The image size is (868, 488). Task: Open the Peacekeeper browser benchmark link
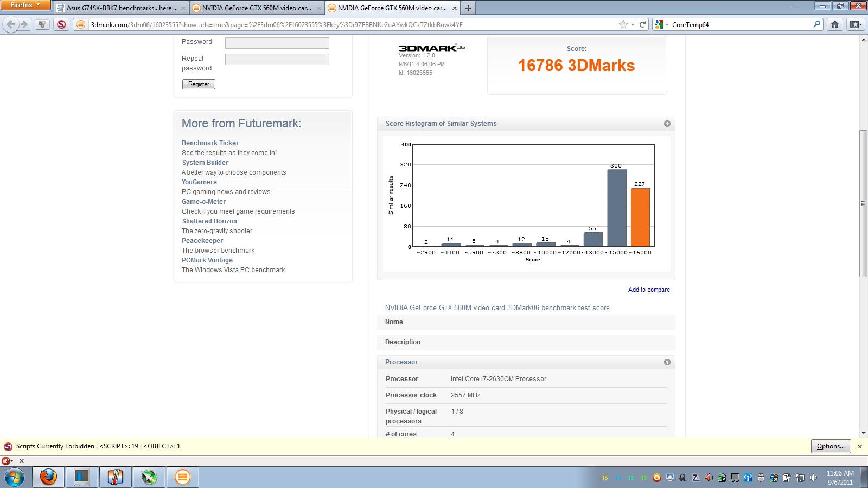[x=202, y=241]
